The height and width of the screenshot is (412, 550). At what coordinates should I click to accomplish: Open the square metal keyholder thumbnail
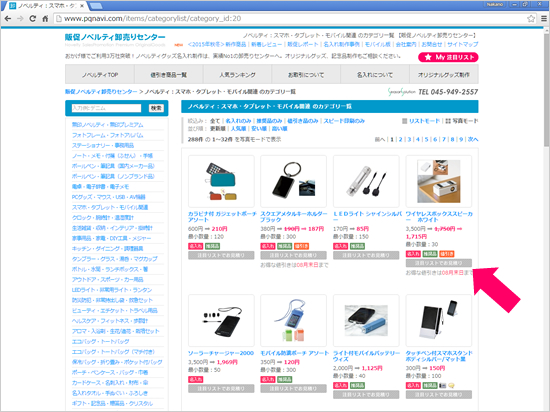tap(294, 181)
